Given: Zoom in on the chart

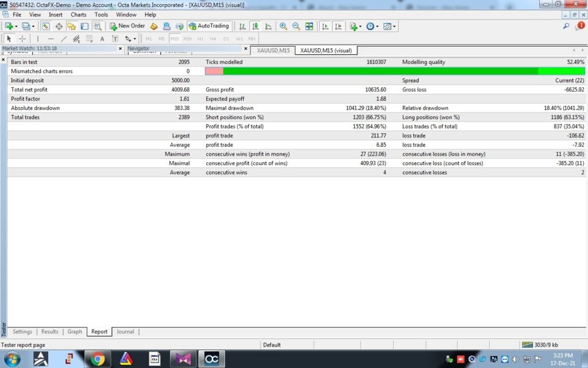Looking at the screenshot, I should click(284, 26).
